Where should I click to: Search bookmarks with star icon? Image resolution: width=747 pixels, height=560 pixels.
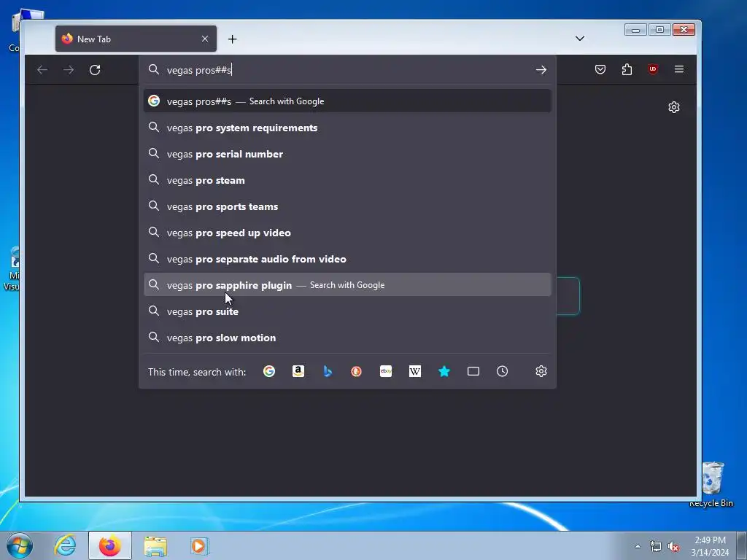coord(444,371)
